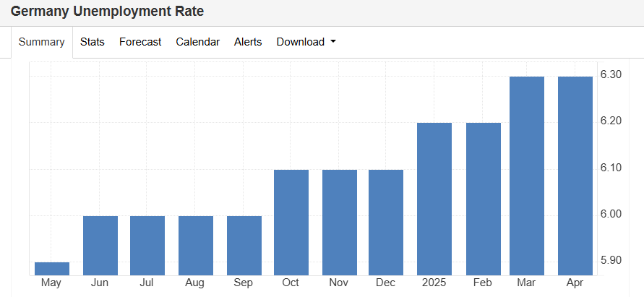Screen dimensions: 644x297
Task: Select the Dec data bar
Action: pyautogui.click(x=386, y=223)
